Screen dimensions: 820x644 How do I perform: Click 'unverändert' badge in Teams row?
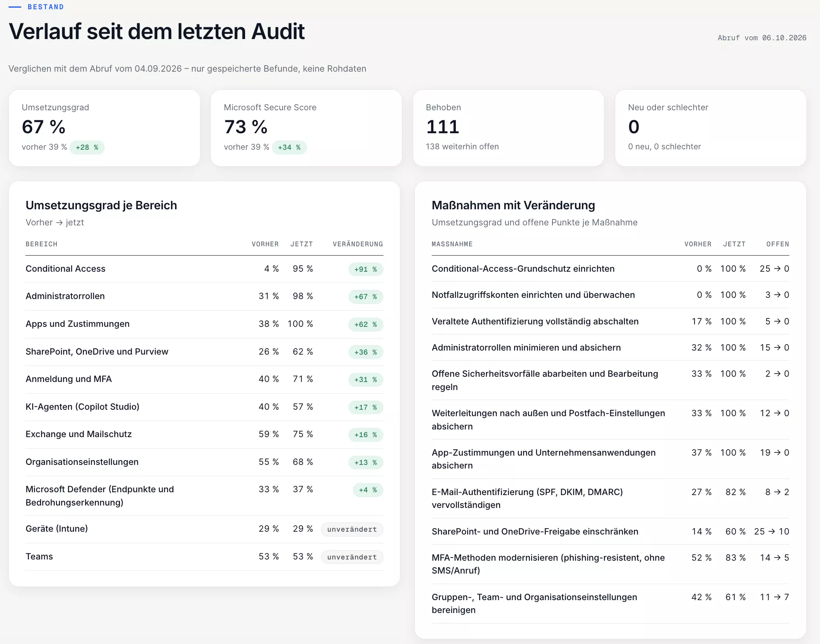click(x=352, y=557)
